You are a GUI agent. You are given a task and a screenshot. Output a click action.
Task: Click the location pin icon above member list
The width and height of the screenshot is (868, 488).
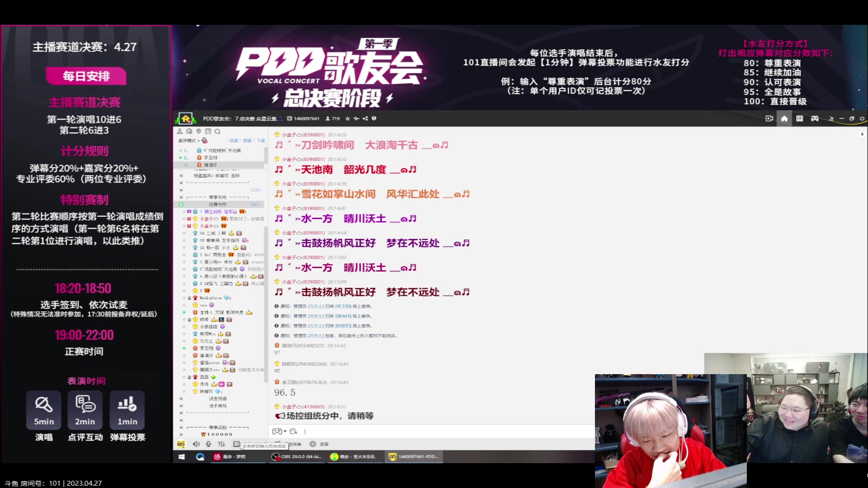(198, 131)
